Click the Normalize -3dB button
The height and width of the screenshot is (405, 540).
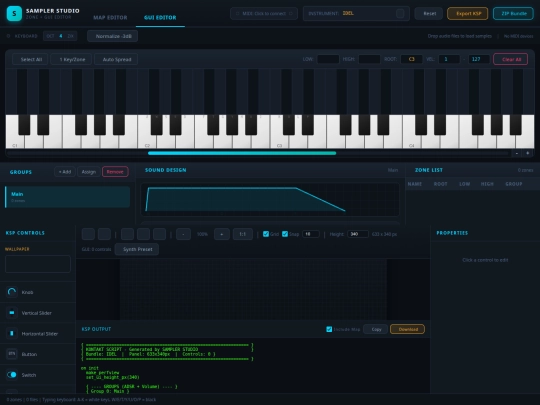pyautogui.click(x=113, y=36)
